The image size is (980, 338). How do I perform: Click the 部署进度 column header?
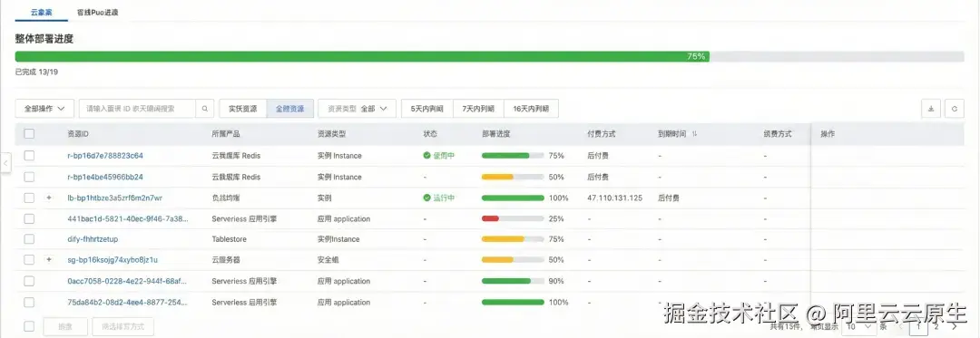click(x=496, y=133)
